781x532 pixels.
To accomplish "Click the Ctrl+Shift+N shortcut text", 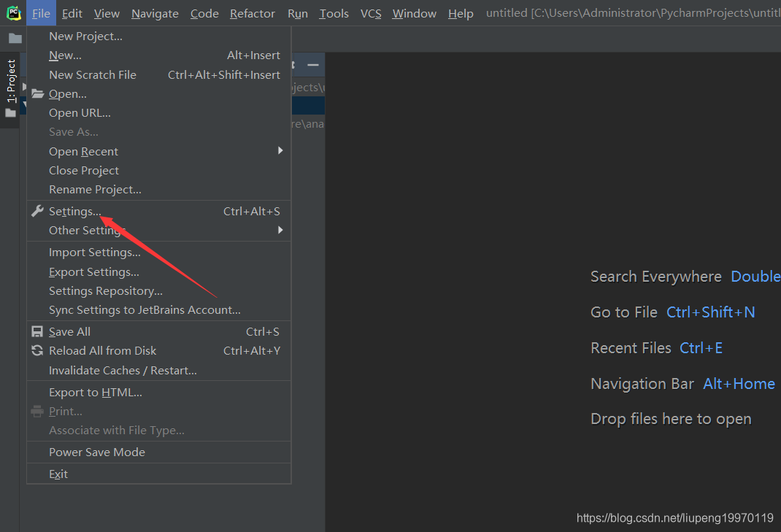I will pyautogui.click(x=711, y=312).
